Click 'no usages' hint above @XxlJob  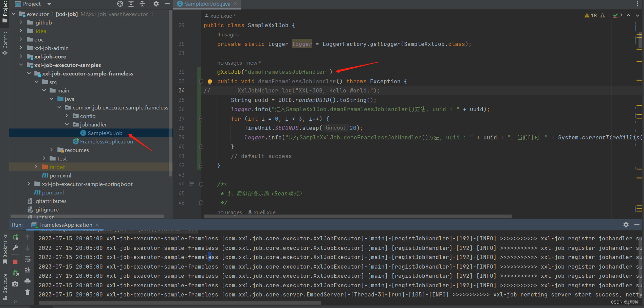click(x=229, y=63)
